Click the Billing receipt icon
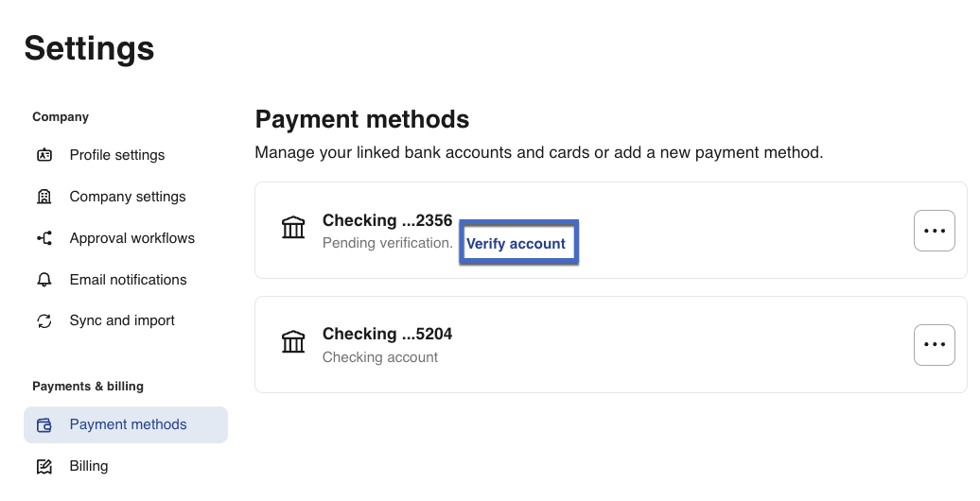The width and height of the screenshot is (980, 501). (x=44, y=466)
